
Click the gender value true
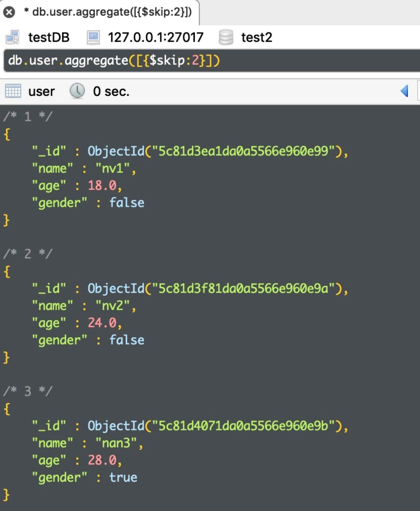point(123,477)
